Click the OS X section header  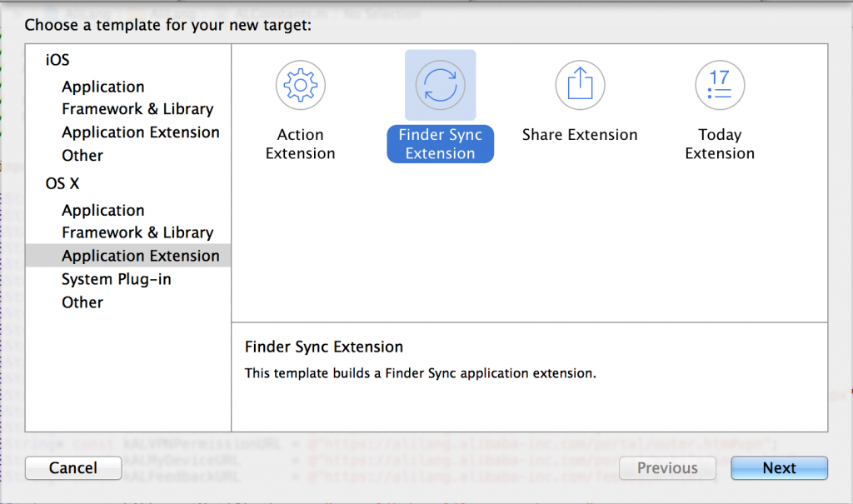pyautogui.click(x=62, y=184)
